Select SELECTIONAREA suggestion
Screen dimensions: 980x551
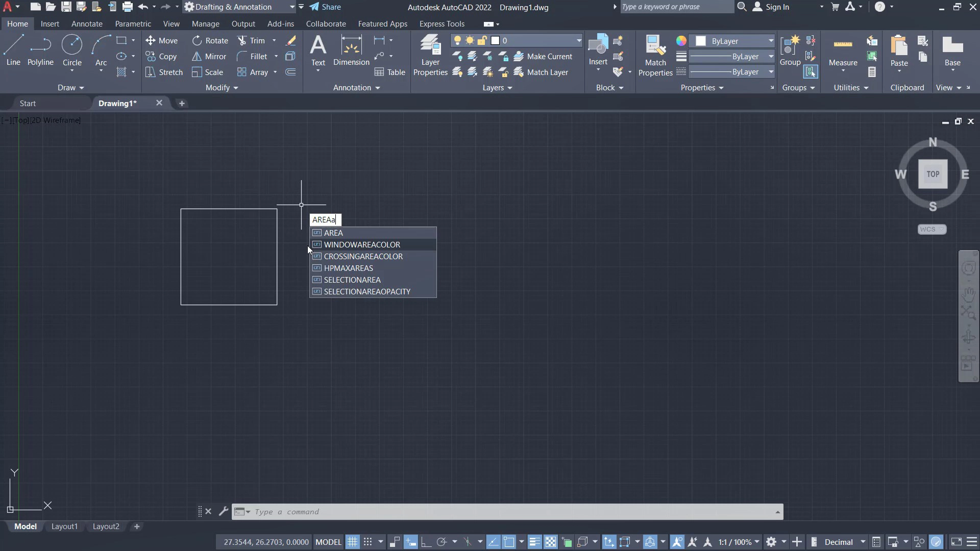point(373,280)
